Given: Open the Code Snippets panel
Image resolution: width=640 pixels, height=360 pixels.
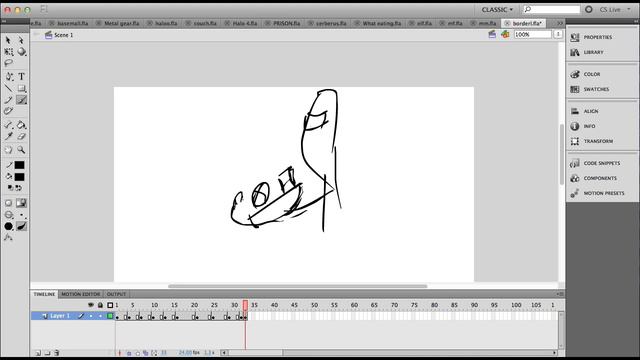Looking at the screenshot, I should (x=602, y=163).
